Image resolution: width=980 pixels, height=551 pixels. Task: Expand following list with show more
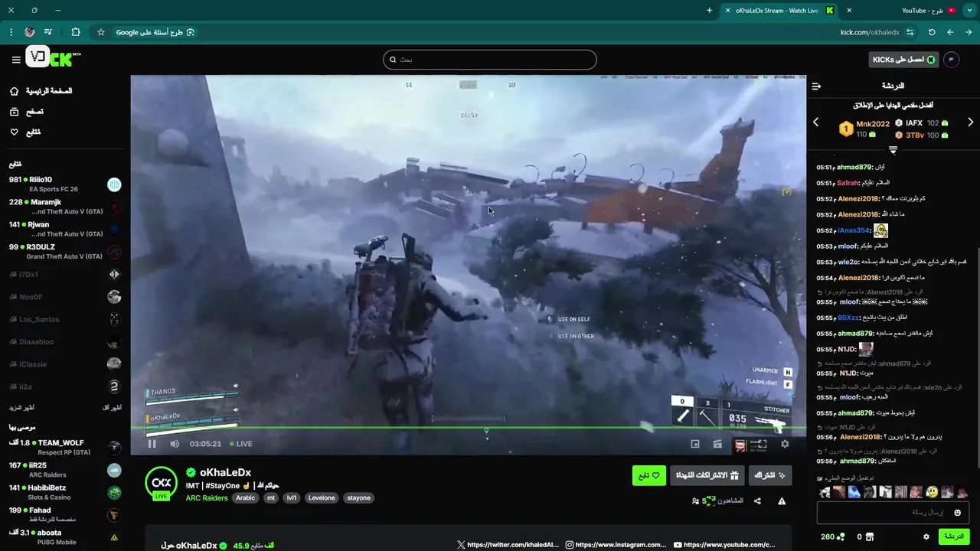tap(21, 407)
